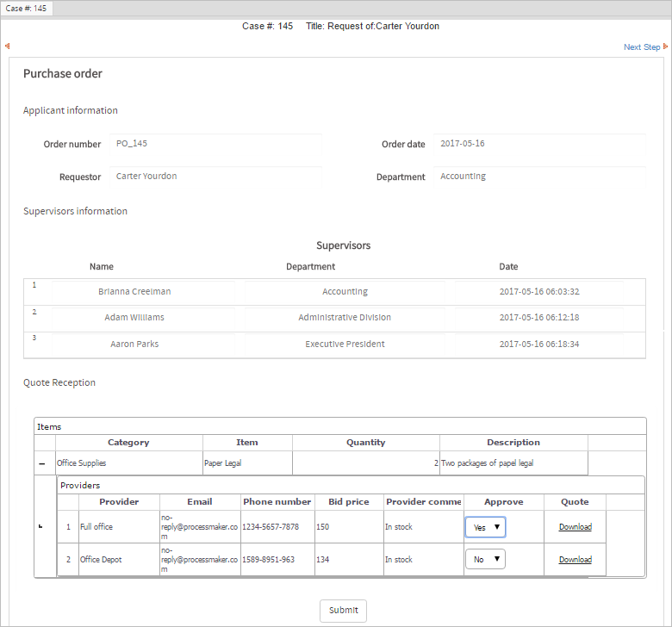The image size is (672, 627).
Task: Select supervisor row Adam Williams
Action: pyautogui.click(x=134, y=318)
